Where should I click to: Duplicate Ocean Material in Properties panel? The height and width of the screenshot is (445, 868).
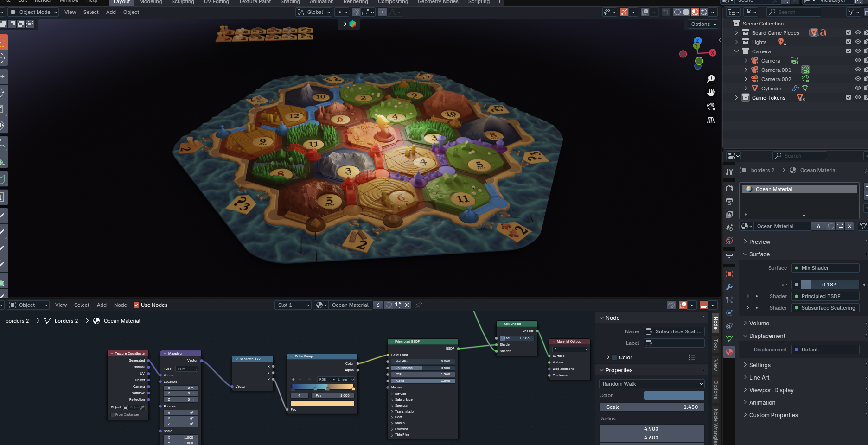coord(840,226)
